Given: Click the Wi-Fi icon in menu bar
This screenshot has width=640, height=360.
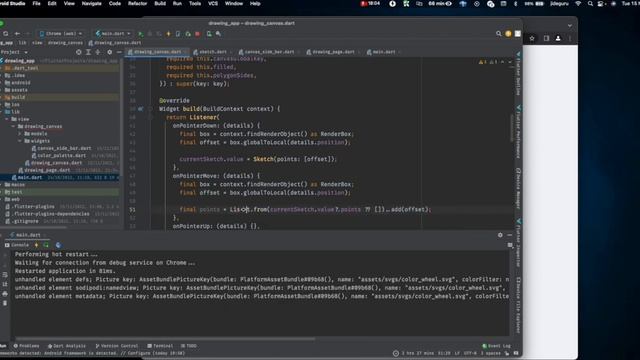Looking at the screenshot, I should (578, 4).
